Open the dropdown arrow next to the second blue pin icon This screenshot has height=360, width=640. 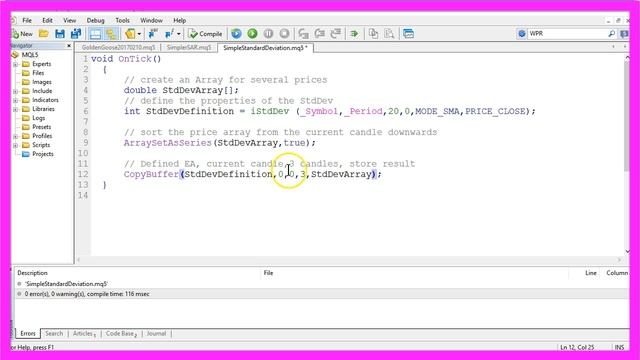179,34
